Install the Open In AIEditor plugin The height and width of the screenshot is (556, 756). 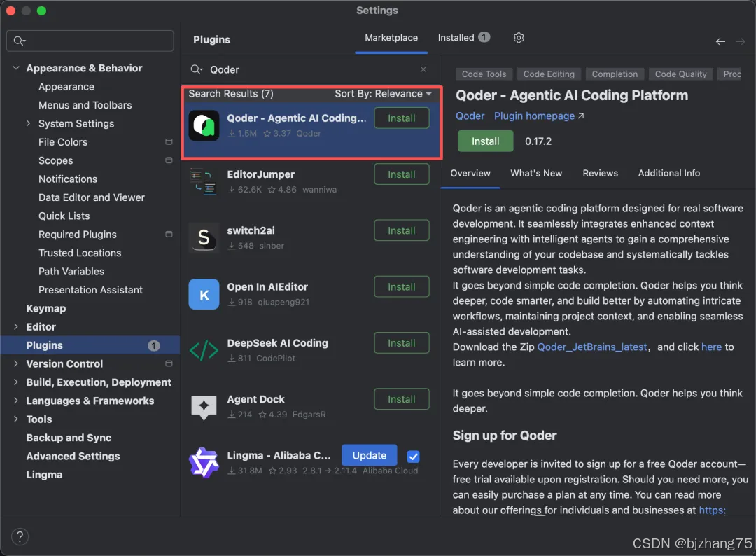coord(401,287)
